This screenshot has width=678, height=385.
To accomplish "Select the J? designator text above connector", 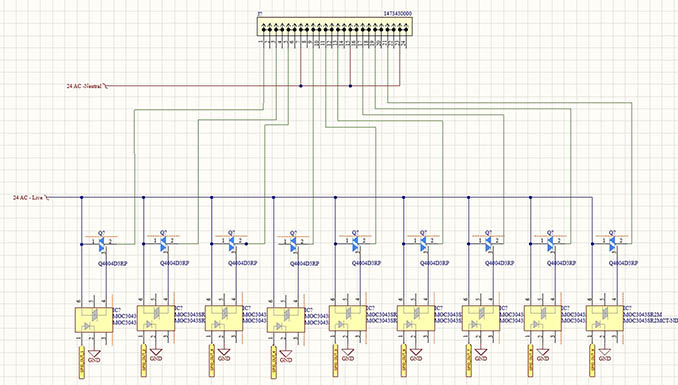I will pyautogui.click(x=260, y=14).
